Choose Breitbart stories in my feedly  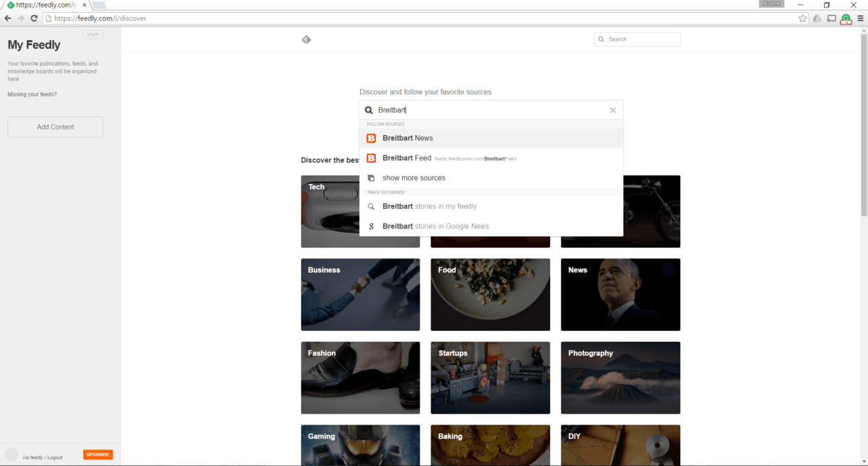click(491, 206)
